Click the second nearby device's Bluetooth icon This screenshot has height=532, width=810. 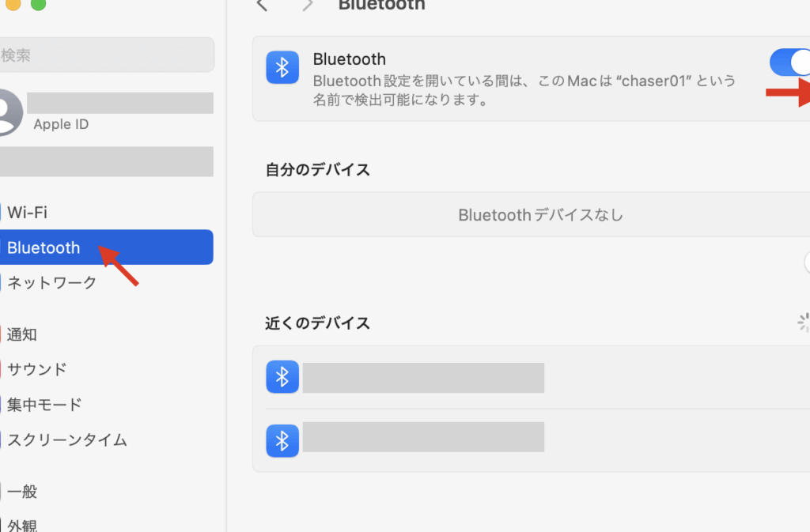pos(282,440)
